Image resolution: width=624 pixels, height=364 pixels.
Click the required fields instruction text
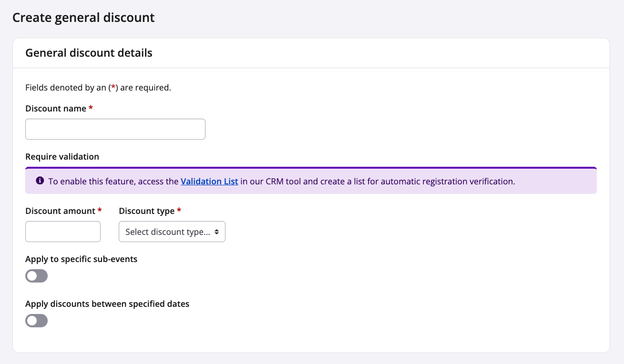click(98, 88)
